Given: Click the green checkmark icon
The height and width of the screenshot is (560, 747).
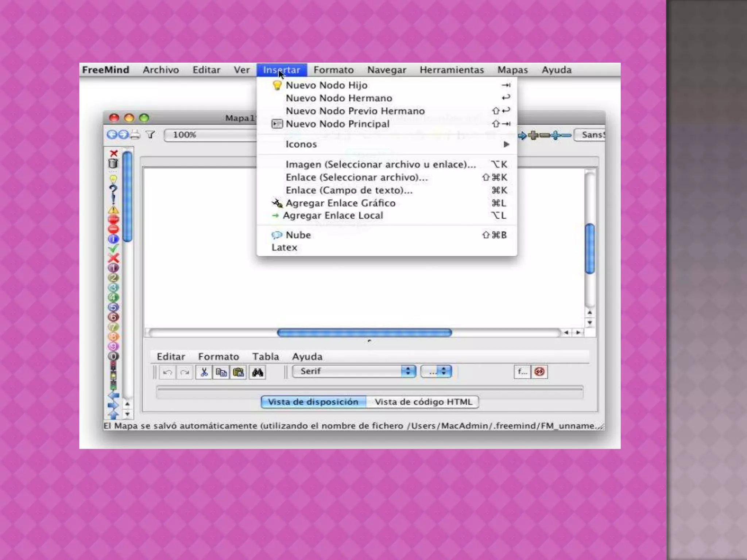Looking at the screenshot, I should click(113, 249).
